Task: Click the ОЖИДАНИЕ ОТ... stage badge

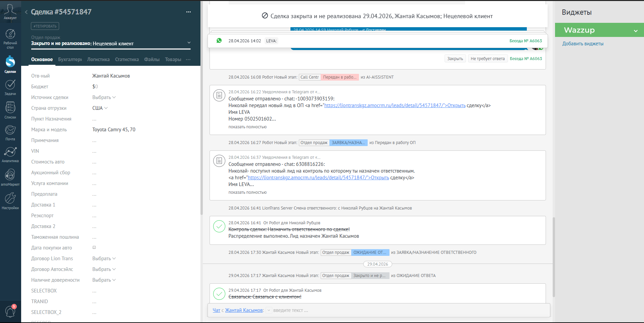Action: coord(370,252)
